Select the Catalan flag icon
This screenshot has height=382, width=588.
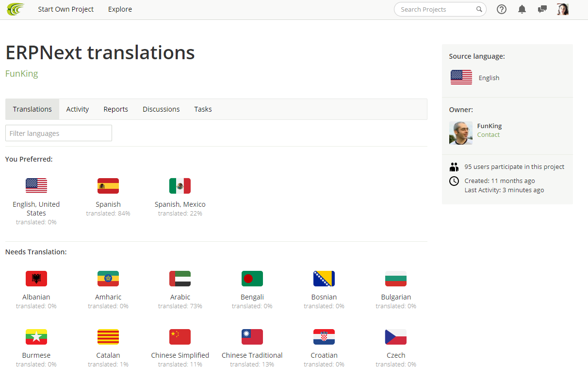(x=108, y=337)
